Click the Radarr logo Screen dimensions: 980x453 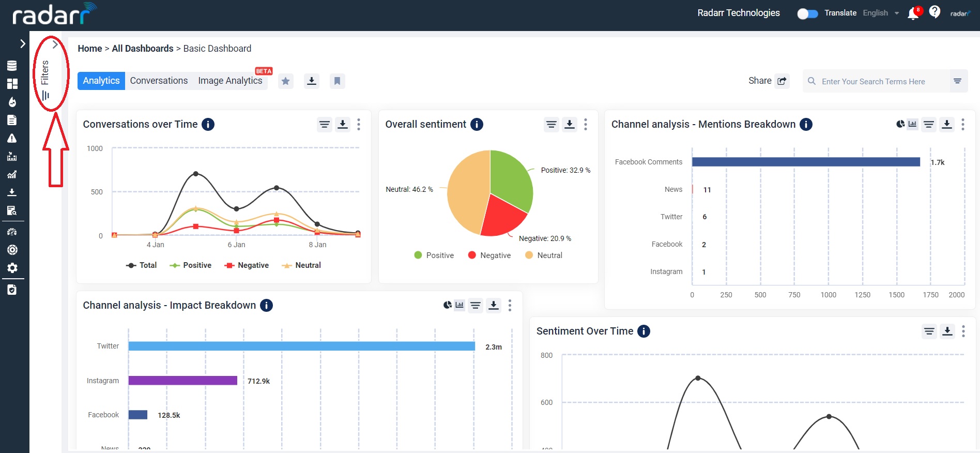(x=54, y=14)
